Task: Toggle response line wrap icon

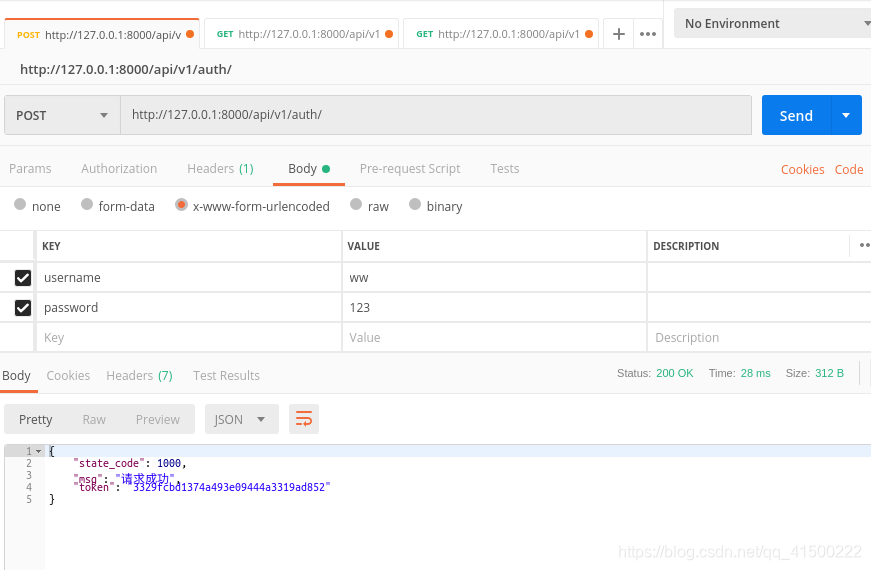Action: pos(304,419)
